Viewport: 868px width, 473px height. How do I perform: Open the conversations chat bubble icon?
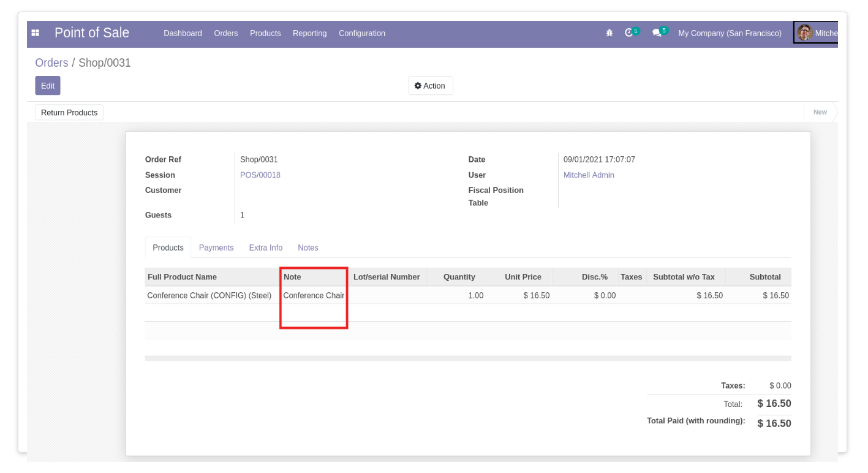657,33
